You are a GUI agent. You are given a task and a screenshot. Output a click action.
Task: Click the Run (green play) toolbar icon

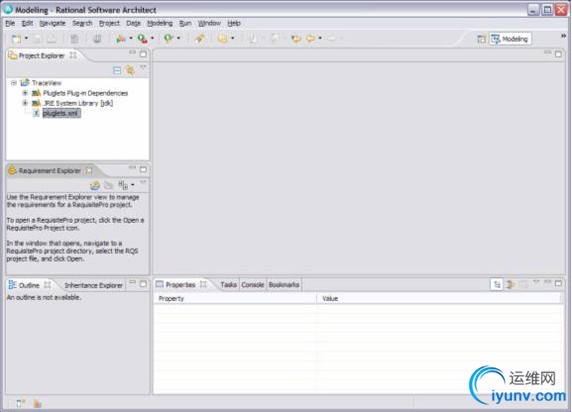point(142,38)
